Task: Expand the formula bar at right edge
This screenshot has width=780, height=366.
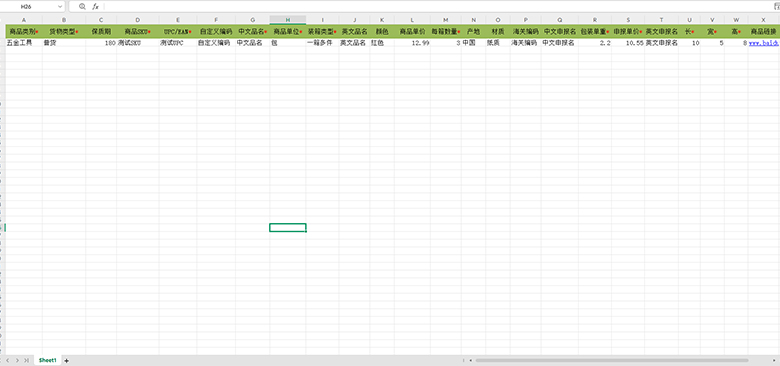Action: coord(777,6)
